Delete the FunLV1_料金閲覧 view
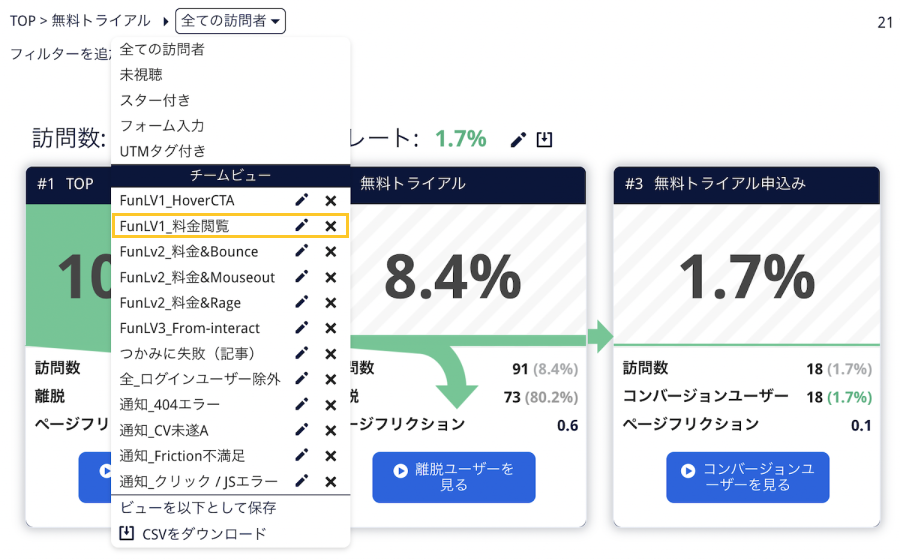Image resolution: width=900 pixels, height=559 pixels. coord(331,226)
